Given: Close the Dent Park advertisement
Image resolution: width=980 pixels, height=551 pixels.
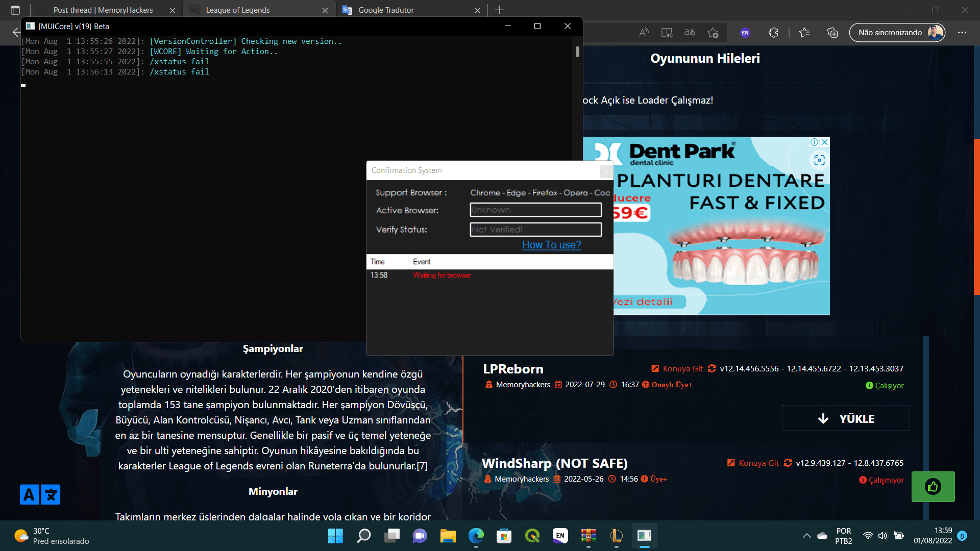Looking at the screenshot, I should 824,142.
